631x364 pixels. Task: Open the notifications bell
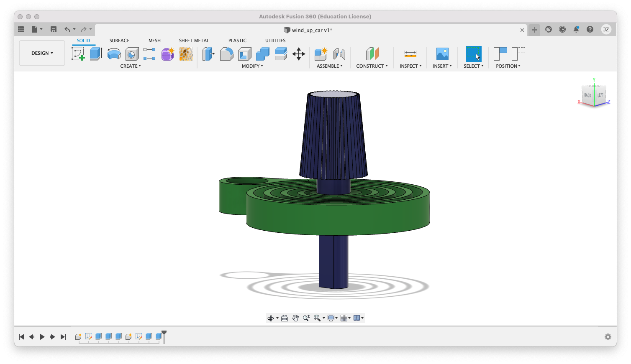click(576, 29)
